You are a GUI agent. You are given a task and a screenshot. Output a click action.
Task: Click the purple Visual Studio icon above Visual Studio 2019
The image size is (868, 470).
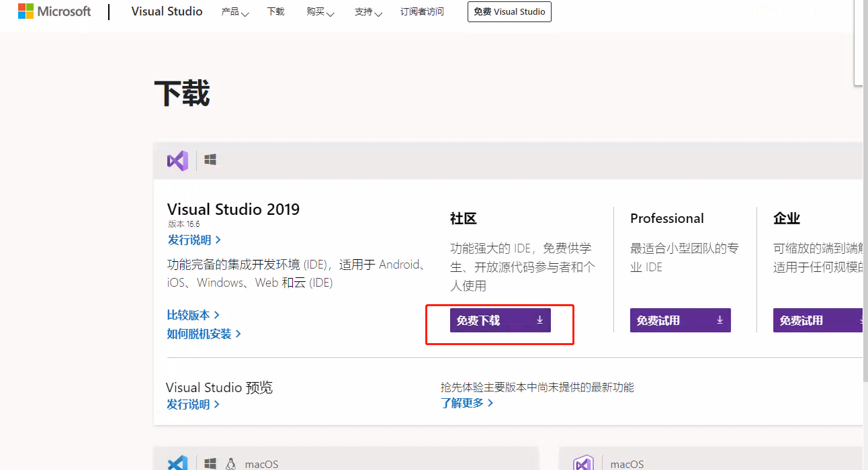tap(177, 160)
